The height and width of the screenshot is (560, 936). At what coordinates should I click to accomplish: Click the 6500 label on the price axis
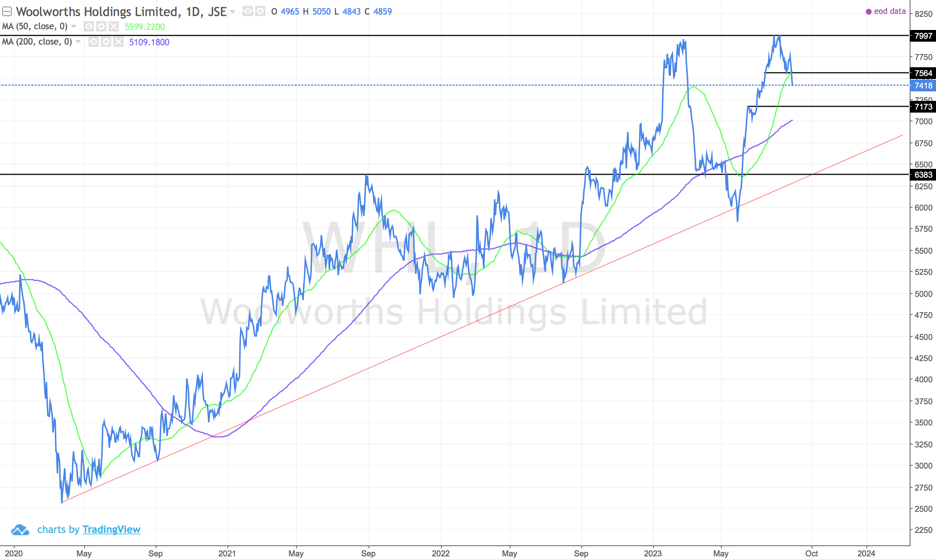click(x=924, y=164)
